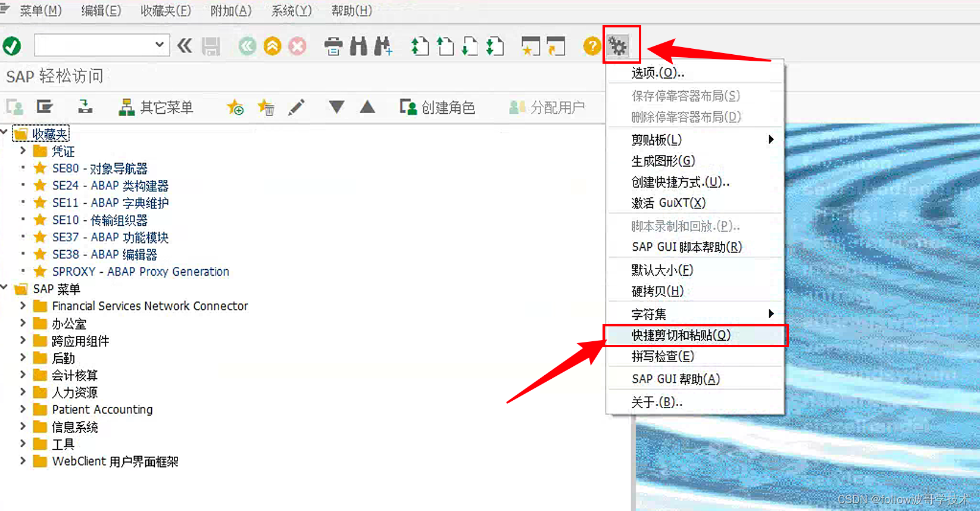
Task: Collapse the SAP 菜单 tree node
Action: 4,287
